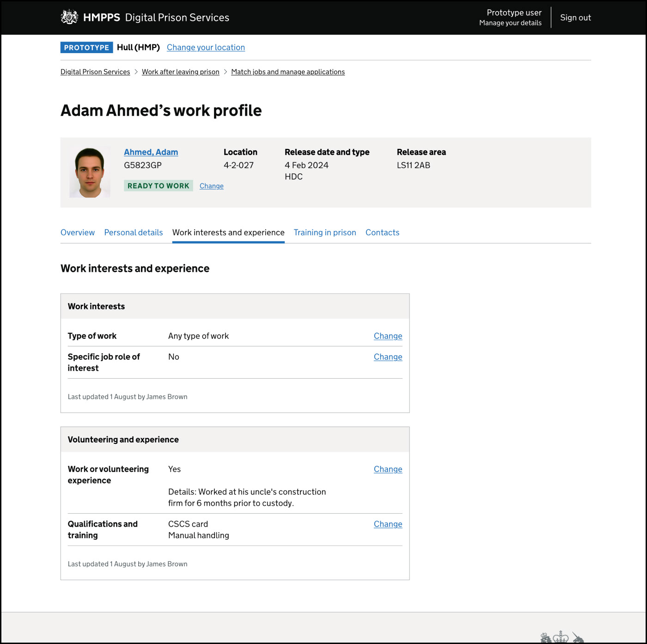This screenshot has width=647, height=644.
Task: Open the Contacts tab
Action: pyautogui.click(x=382, y=233)
